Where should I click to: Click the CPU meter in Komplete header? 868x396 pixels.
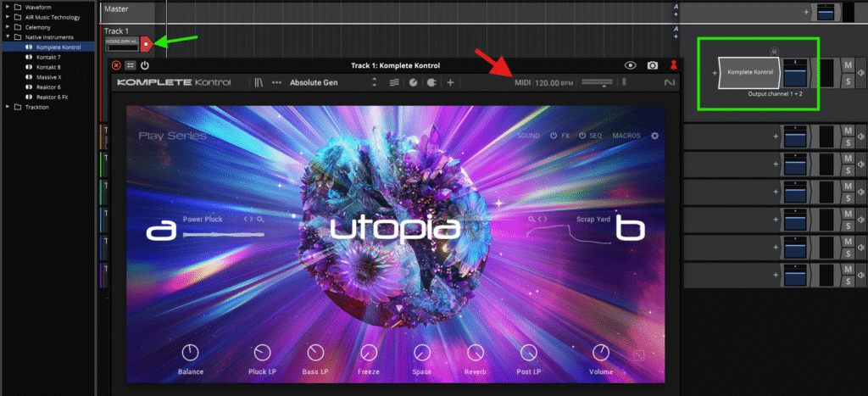click(x=624, y=82)
